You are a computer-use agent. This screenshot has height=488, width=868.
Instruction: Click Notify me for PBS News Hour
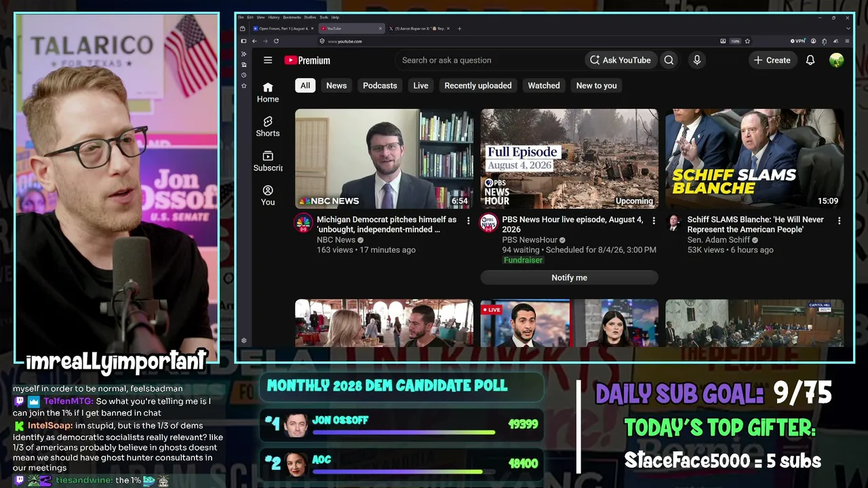(x=569, y=277)
